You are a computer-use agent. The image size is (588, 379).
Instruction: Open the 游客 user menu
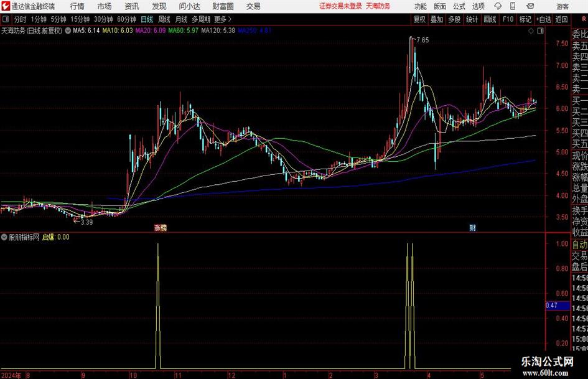point(562,6)
